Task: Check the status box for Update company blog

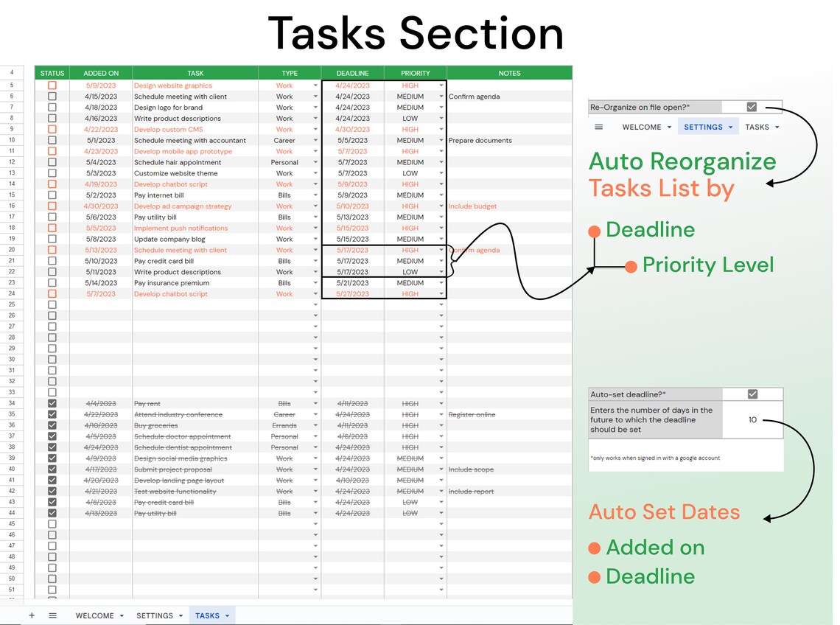Action: tap(51, 239)
